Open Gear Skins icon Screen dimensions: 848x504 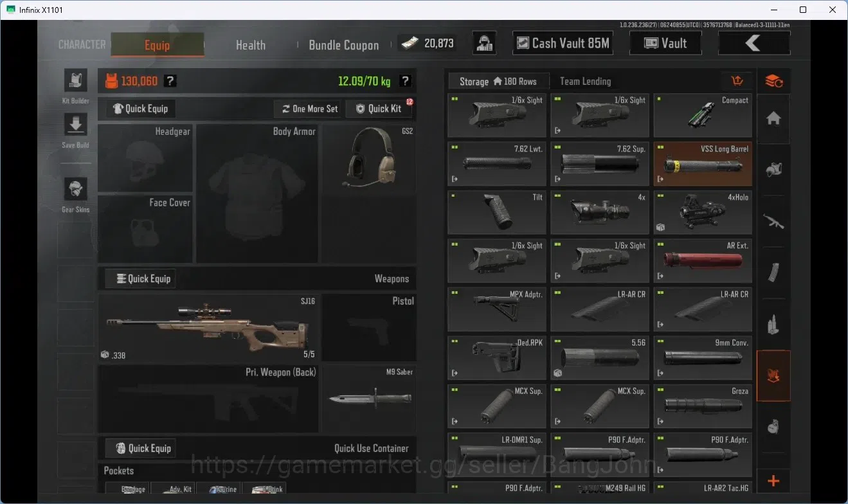coord(76,190)
